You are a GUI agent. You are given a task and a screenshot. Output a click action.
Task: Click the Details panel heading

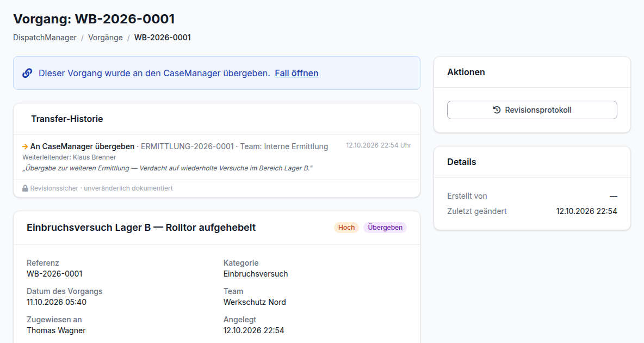pos(462,162)
